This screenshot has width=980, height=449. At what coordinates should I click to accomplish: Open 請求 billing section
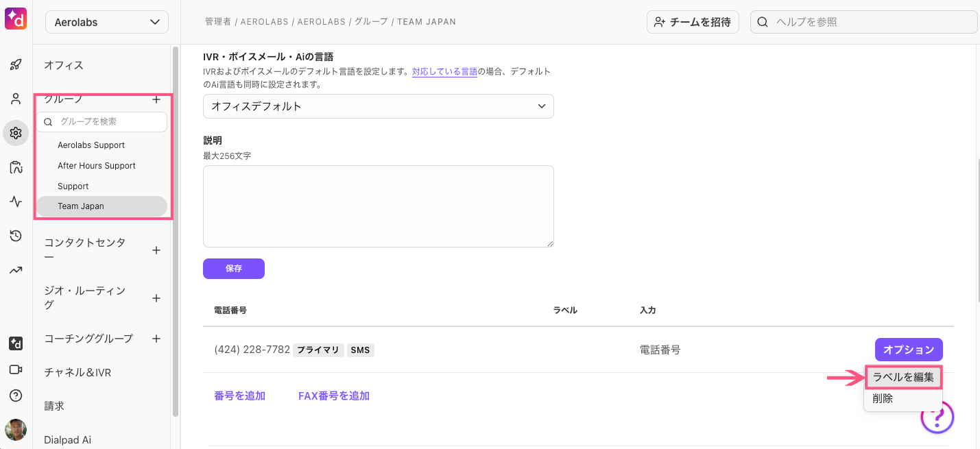tap(54, 406)
